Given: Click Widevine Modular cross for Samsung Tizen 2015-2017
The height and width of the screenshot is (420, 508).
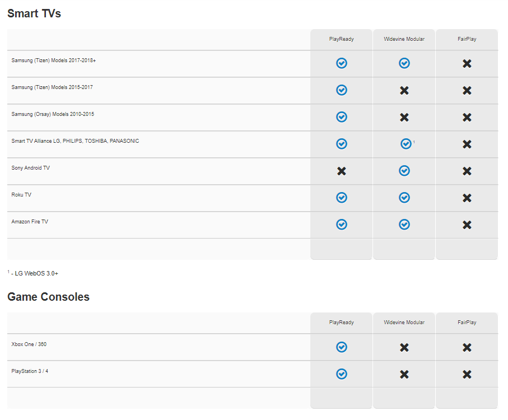Looking at the screenshot, I should (x=404, y=90).
